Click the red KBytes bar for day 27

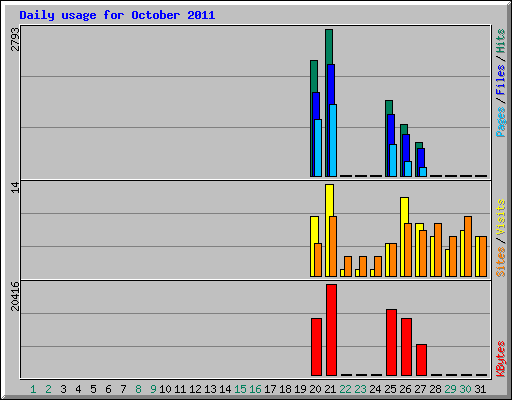click(x=421, y=360)
